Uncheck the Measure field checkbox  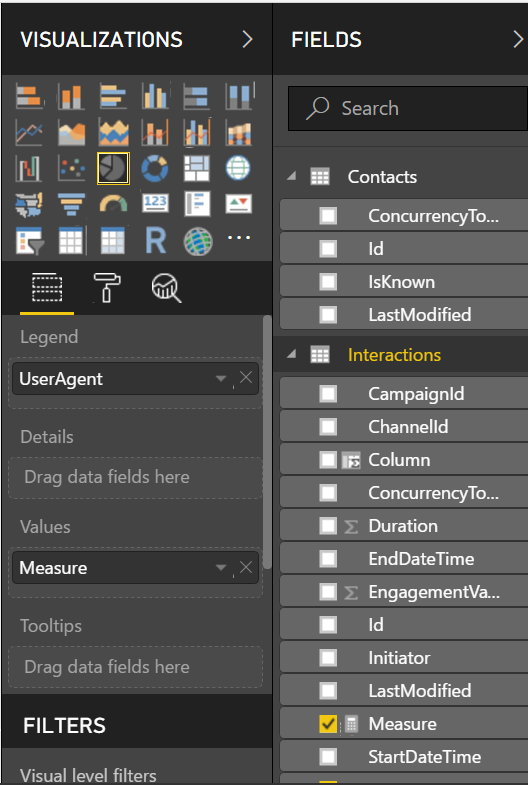pos(328,724)
